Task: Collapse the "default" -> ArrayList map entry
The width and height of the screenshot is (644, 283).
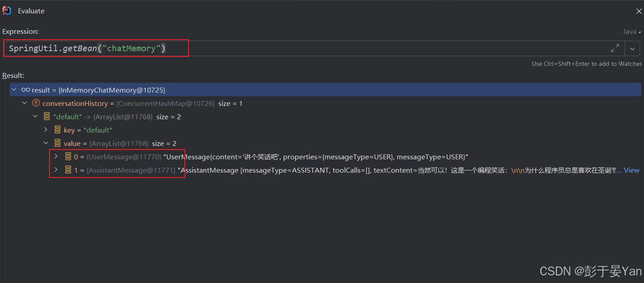Action: (36, 117)
